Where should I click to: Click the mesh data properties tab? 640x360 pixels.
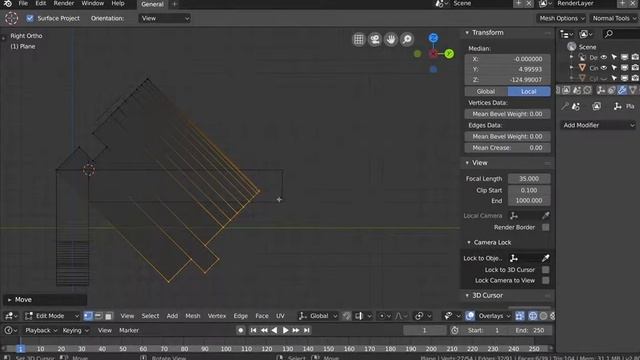(633, 90)
